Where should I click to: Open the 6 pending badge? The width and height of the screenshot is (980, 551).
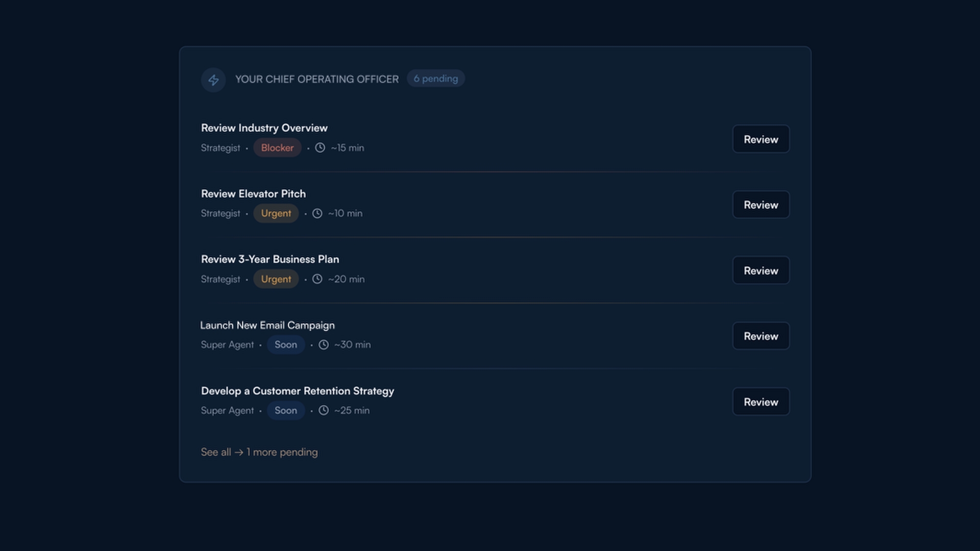click(x=435, y=79)
